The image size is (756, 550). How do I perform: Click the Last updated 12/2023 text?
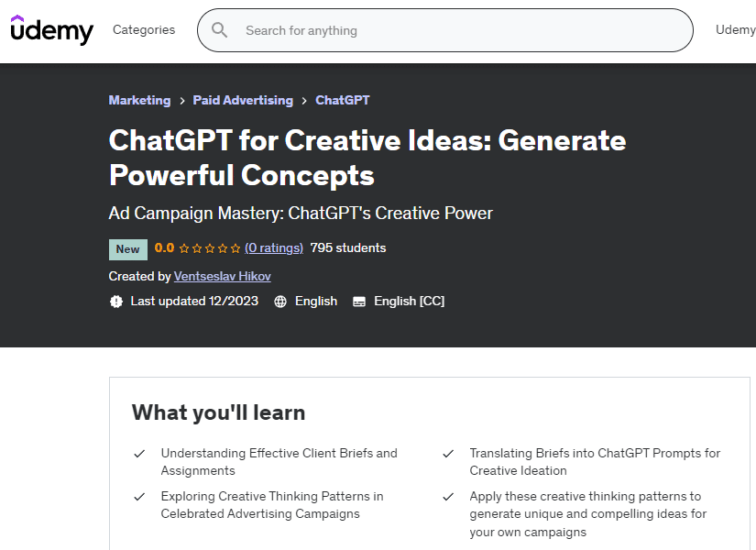pyautogui.click(x=194, y=301)
